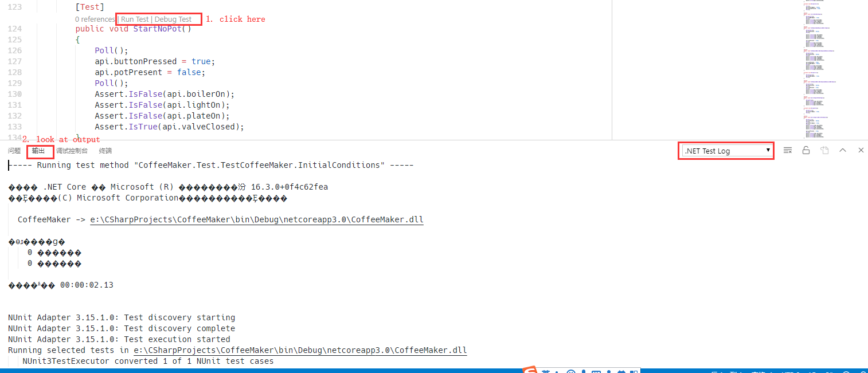Open the CoffeeMaker.dll file path link
This screenshot has height=373, width=868.
click(x=256, y=219)
